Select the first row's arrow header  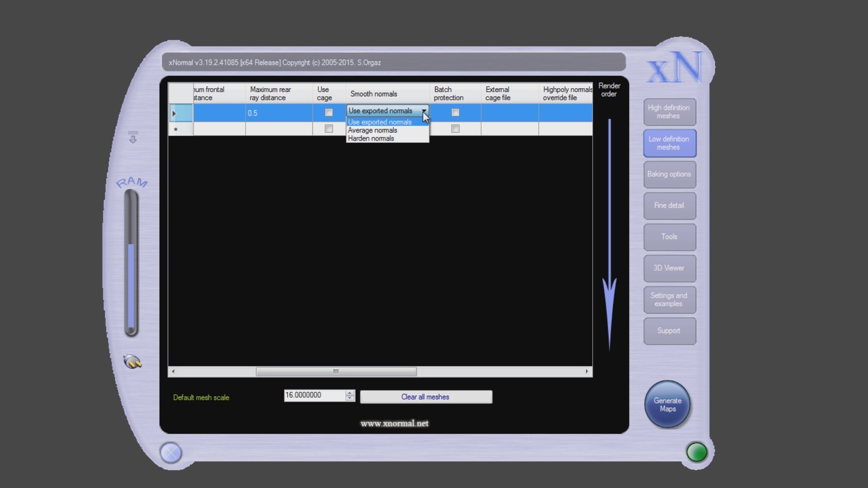[180, 113]
